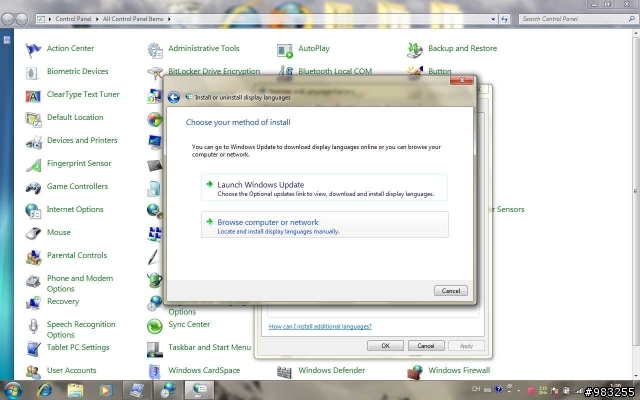This screenshot has width=640, height=400.
Task: Open the Mouse icon
Action: pyautogui.click(x=33, y=234)
